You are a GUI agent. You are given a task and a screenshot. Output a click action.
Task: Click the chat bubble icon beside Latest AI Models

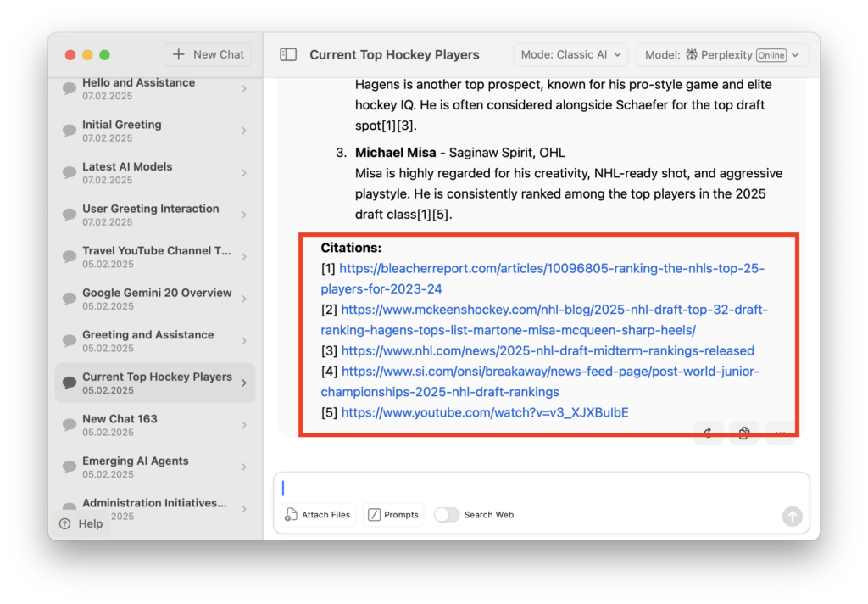[70, 172]
